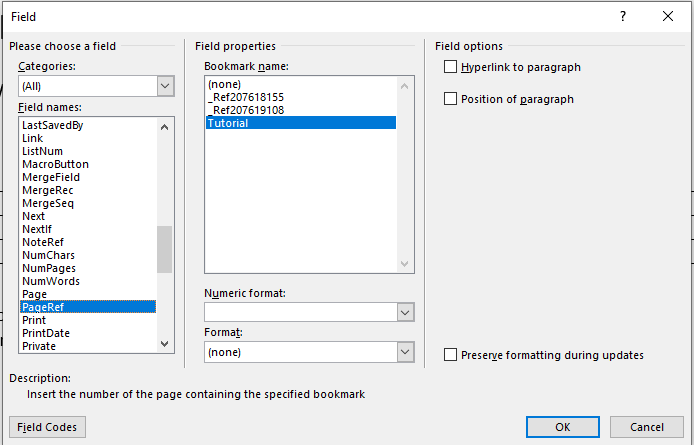Click the Cancel button
Screen dimensions: 694x445
(647, 427)
